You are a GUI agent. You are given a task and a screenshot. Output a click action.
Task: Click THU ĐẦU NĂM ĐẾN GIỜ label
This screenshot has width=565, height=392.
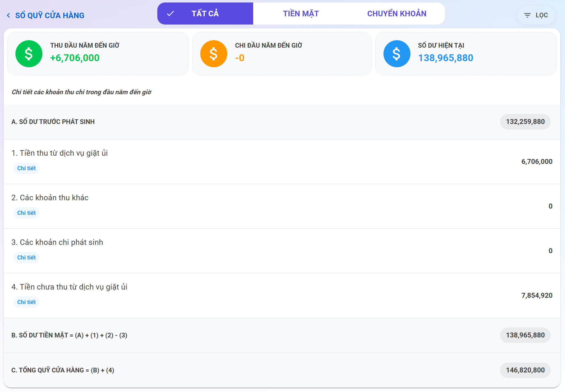(x=85, y=45)
